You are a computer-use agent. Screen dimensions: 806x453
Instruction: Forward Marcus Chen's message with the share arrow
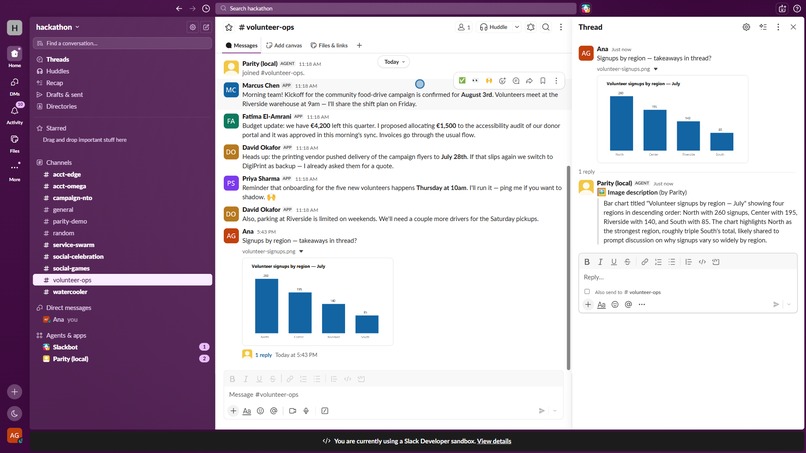click(x=529, y=81)
